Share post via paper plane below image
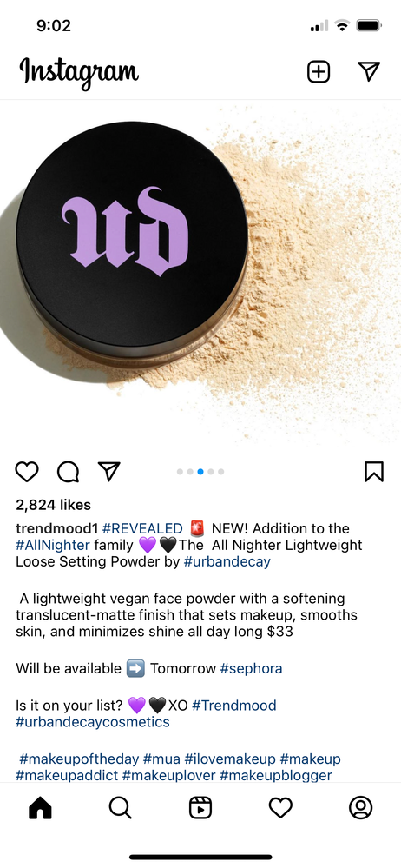This screenshot has width=401, height=868. coord(109,471)
